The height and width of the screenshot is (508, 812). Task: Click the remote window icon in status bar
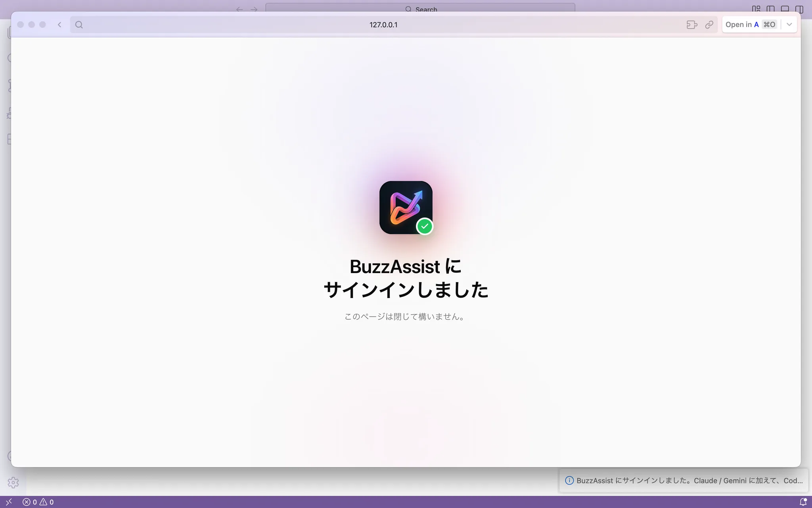pos(9,502)
